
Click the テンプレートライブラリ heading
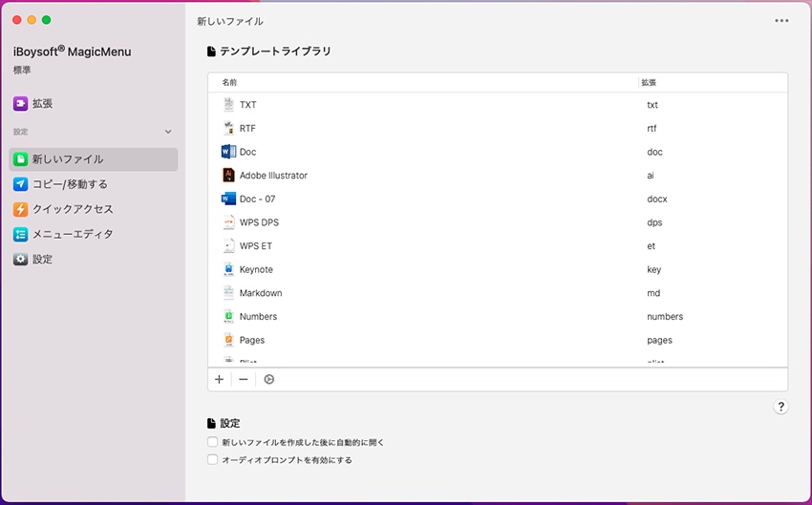275,52
